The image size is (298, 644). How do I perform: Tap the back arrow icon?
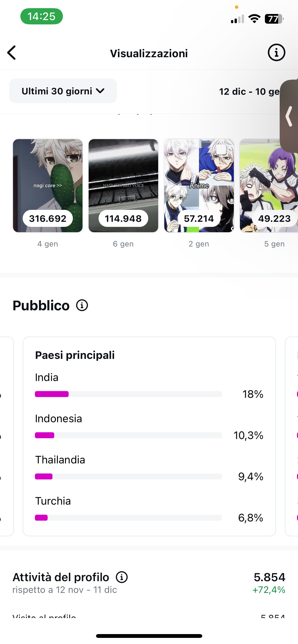[12, 53]
